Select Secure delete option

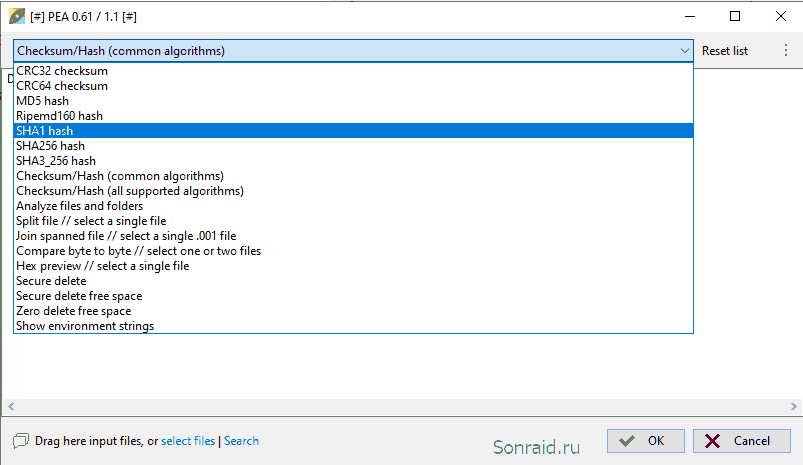[x=353, y=281]
